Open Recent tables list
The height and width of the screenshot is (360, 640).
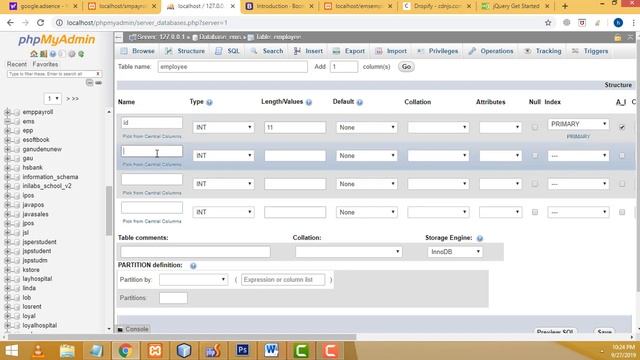tap(17, 64)
